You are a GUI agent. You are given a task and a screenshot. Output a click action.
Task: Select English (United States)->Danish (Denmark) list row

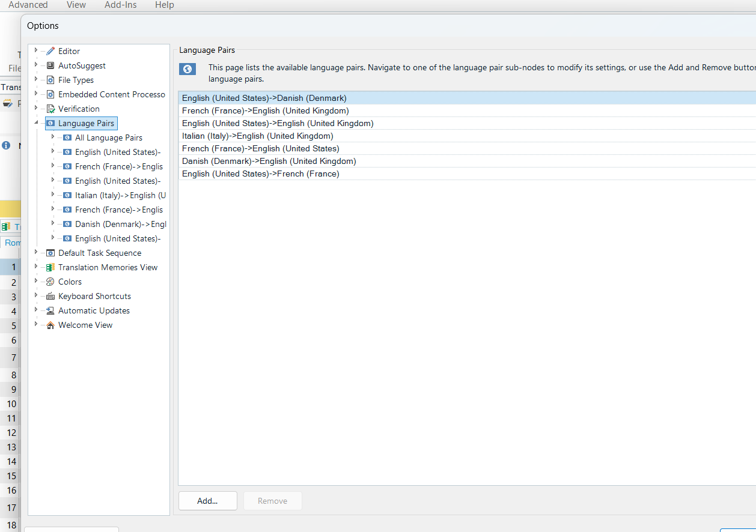point(467,98)
